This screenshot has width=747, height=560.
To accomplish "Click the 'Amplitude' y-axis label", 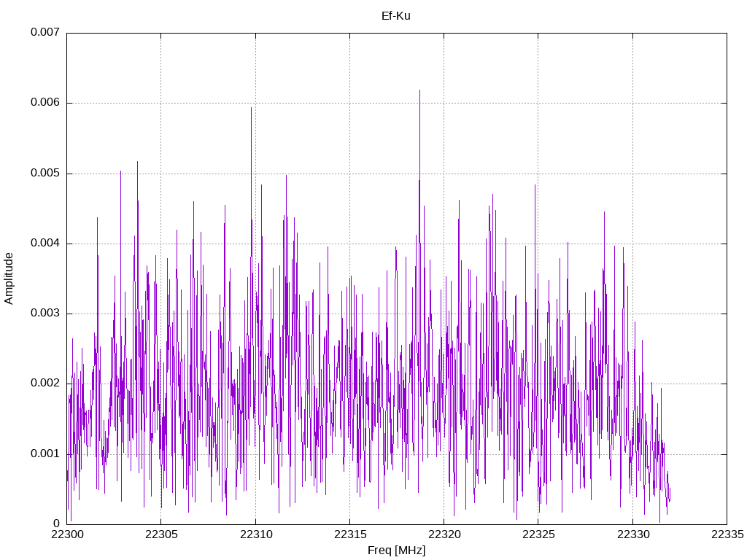I will point(9,279).
